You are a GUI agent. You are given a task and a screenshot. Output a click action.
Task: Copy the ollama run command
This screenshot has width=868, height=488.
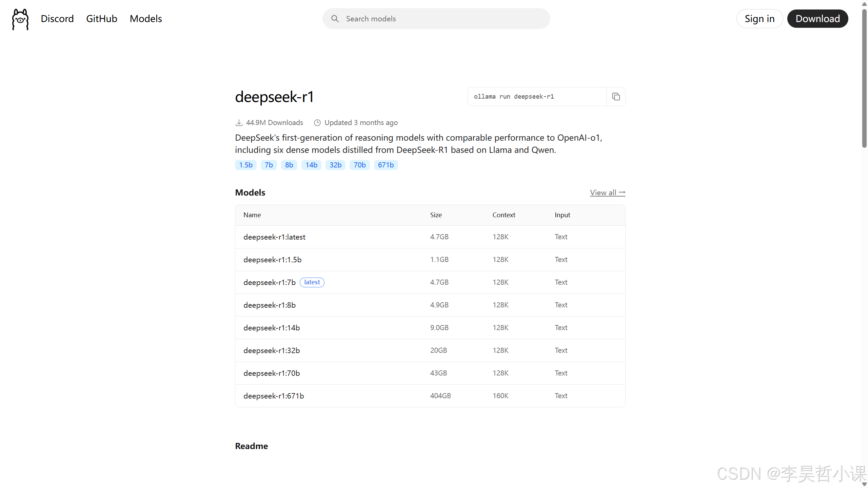pos(616,97)
